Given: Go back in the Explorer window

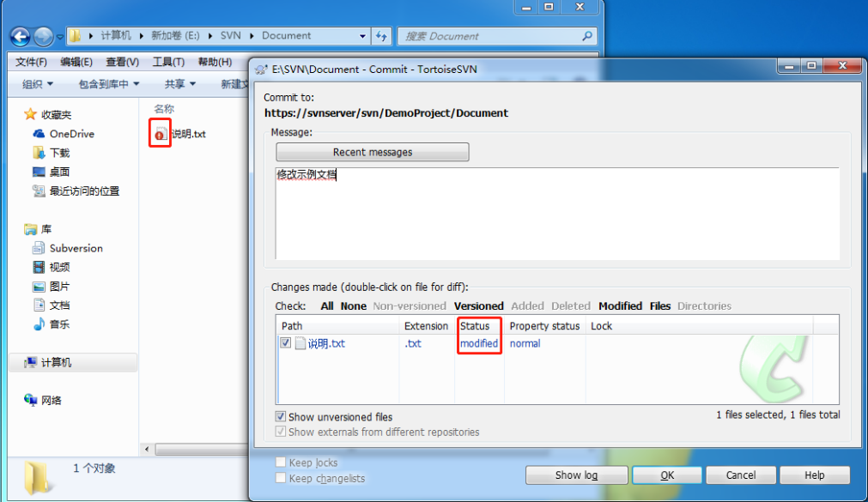Looking at the screenshot, I should coord(21,37).
